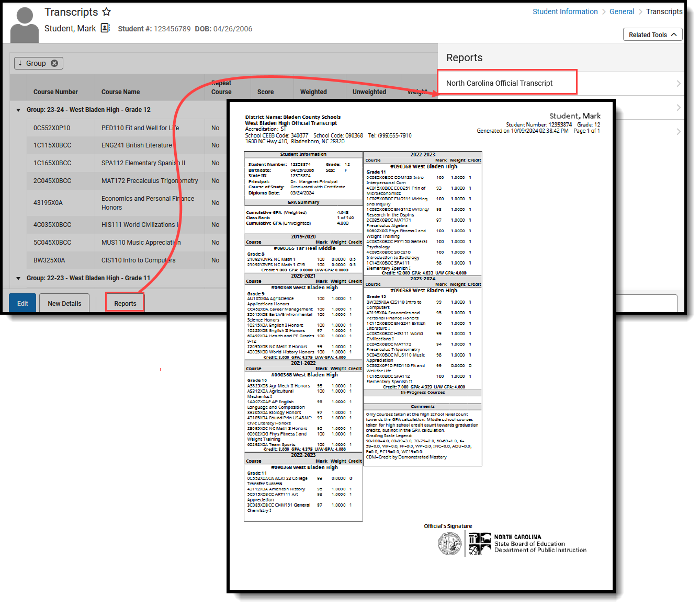Image resolution: width=700 pixels, height=608 pixels.
Task: Go to the General breadcrumb link
Action: tap(622, 12)
